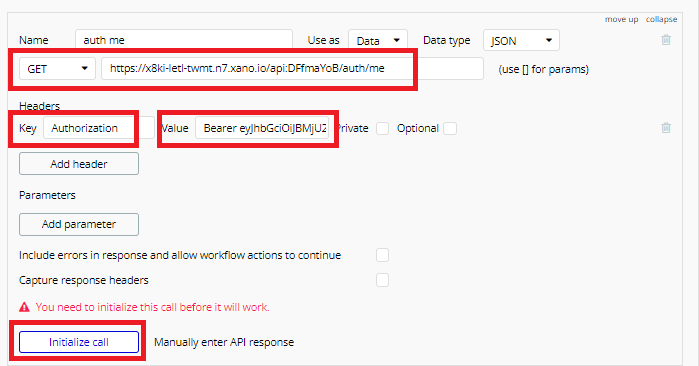
Task: Click the API URL input field
Action: pos(292,69)
